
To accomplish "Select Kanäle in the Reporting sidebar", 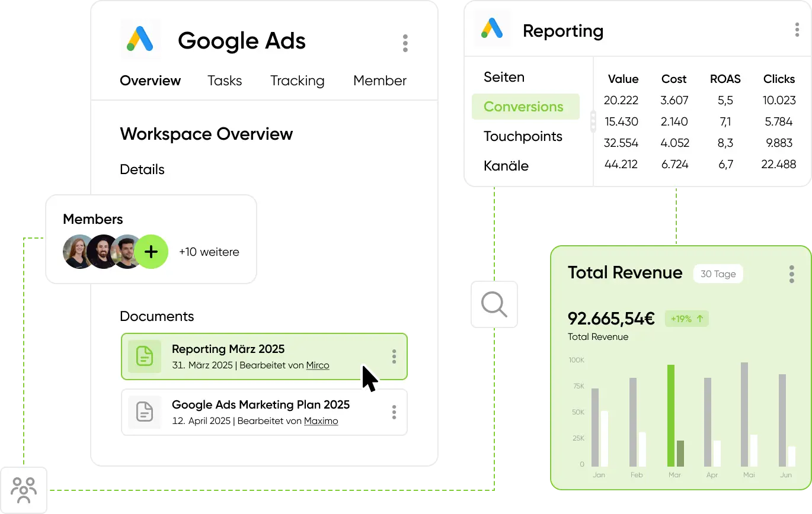I will click(x=506, y=166).
